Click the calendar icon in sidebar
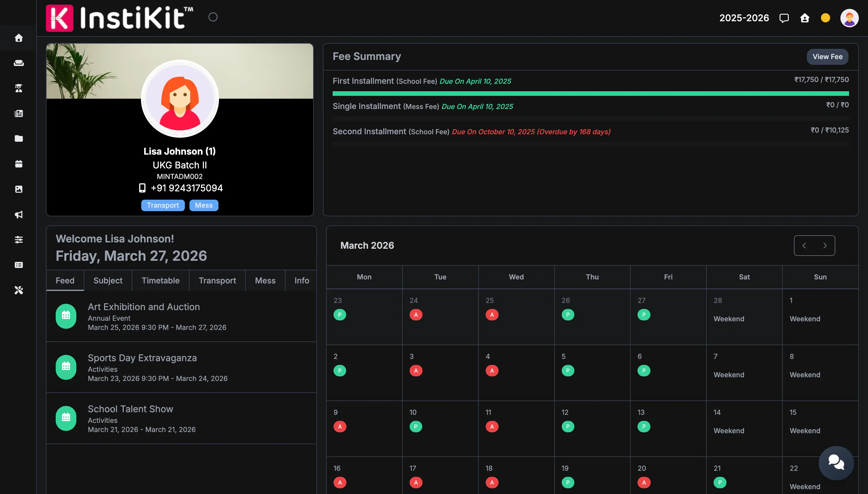Screen dimensions: 868x494 pyautogui.click(x=19, y=164)
